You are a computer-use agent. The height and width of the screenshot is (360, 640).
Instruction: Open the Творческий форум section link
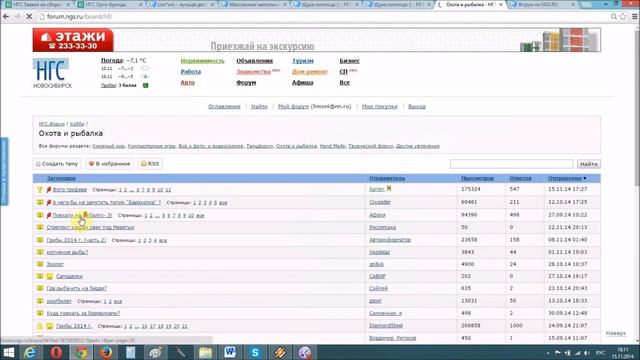tap(371, 146)
